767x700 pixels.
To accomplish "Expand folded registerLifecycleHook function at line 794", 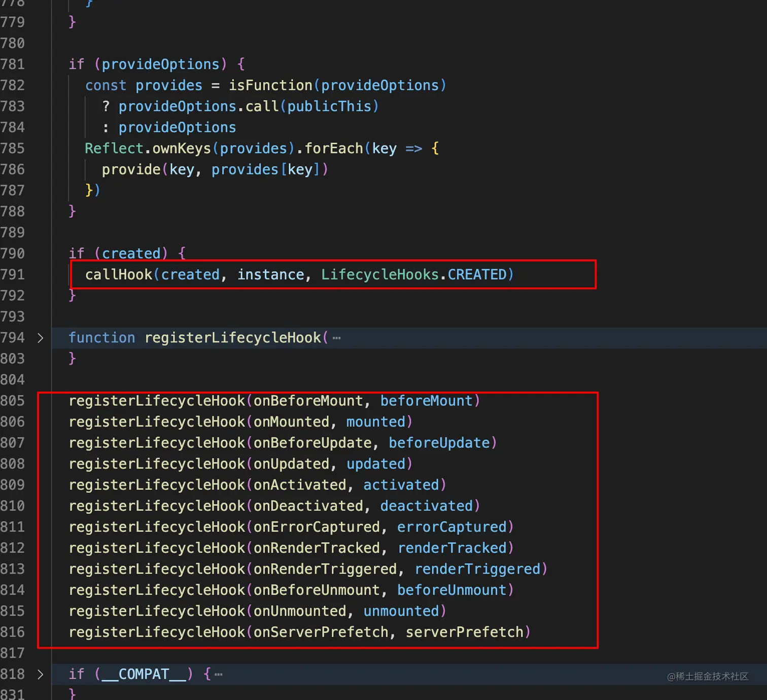I will (41, 338).
